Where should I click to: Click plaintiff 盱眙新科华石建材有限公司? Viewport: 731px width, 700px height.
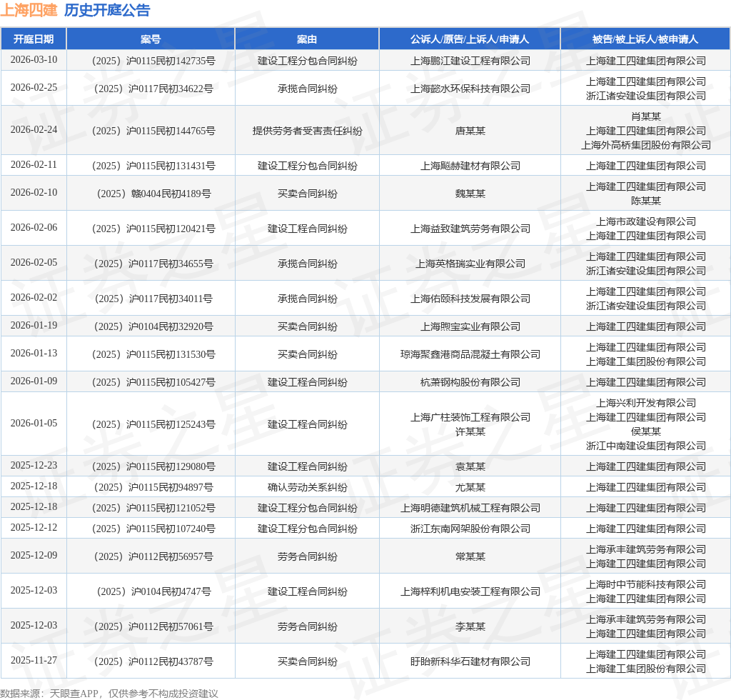click(470, 661)
